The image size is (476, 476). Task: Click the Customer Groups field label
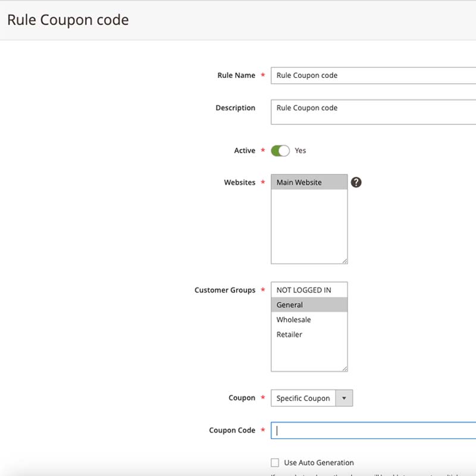click(x=225, y=290)
